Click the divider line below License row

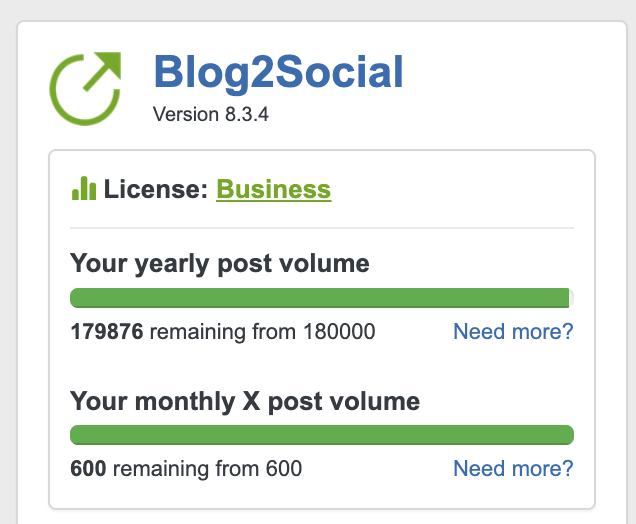click(321, 228)
